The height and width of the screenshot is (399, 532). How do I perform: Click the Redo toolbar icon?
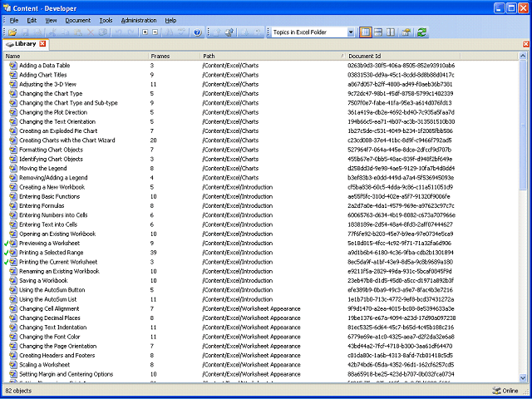131,32
